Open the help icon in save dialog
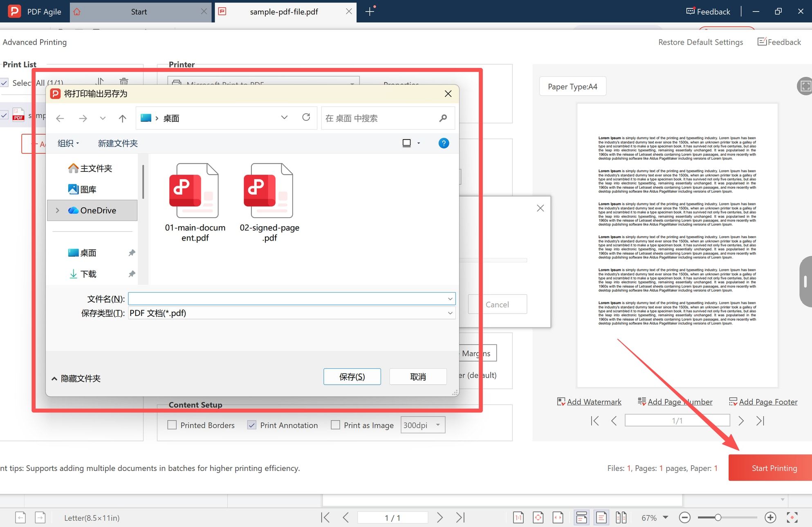The width and height of the screenshot is (812, 527). (x=444, y=143)
